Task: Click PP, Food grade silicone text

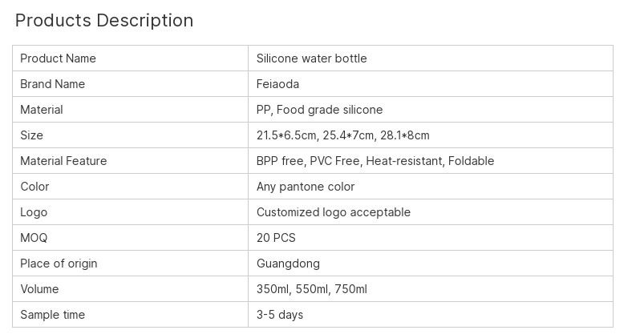Action: click(x=319, y=110)
